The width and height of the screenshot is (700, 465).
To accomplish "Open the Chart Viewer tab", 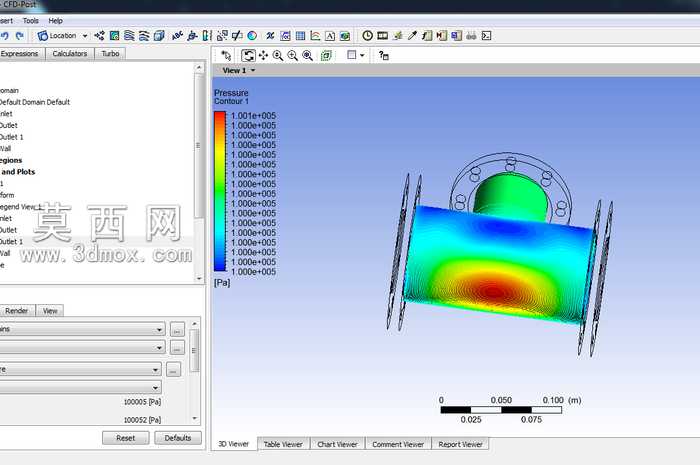I will pos(338,444).
